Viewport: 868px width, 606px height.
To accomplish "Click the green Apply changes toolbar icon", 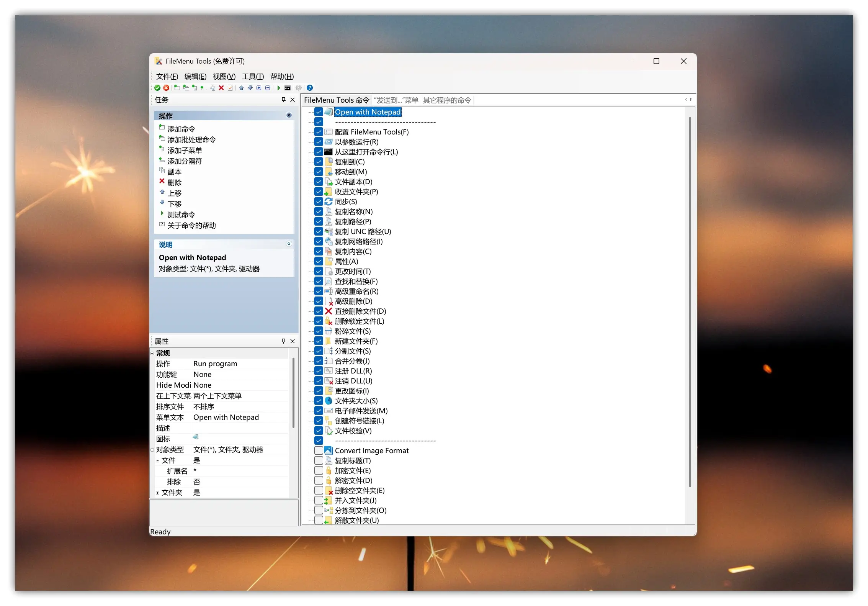I will pyautogui.click(x=157, y=88).
